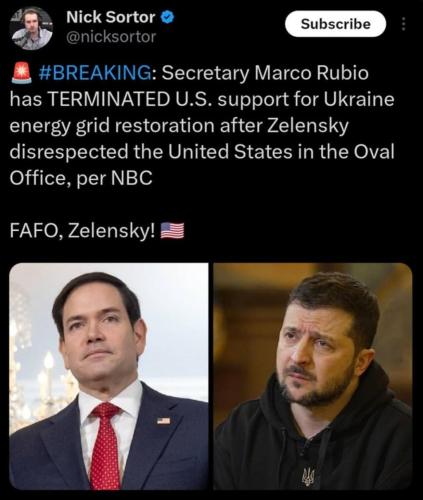Follow the #BREAKING hashtag link

pos(95,73)
